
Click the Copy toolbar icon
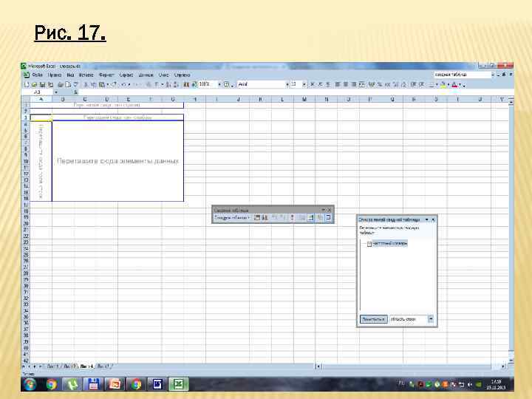tap(94, 84)
